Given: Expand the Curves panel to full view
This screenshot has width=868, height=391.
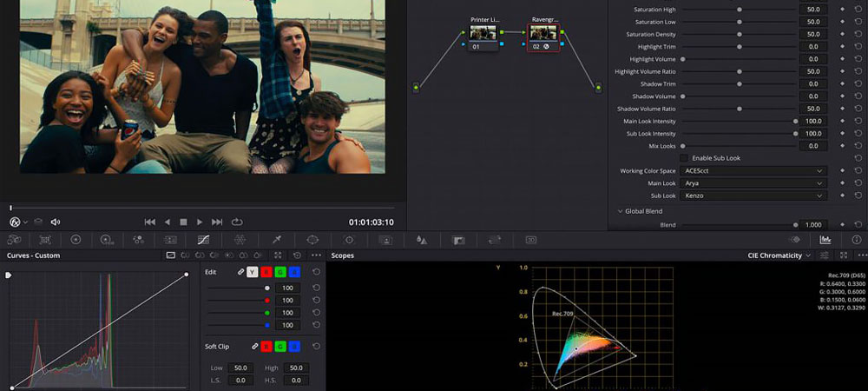Looking at the screenshot, I should coord(279,255).
